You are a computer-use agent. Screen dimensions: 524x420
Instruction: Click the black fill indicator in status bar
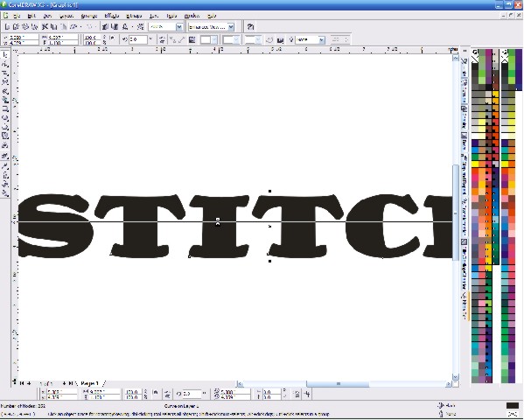(513, 405)
